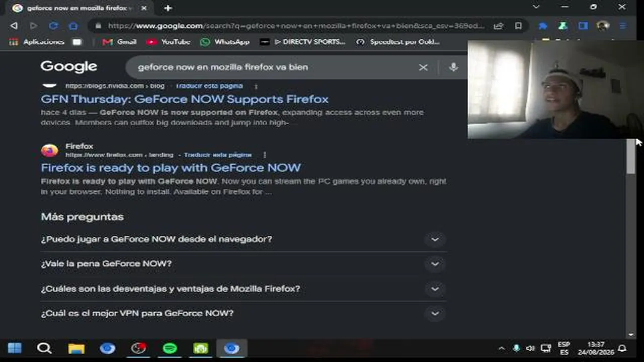Open the Aplicaciones bookmarks shortcut

37,42
